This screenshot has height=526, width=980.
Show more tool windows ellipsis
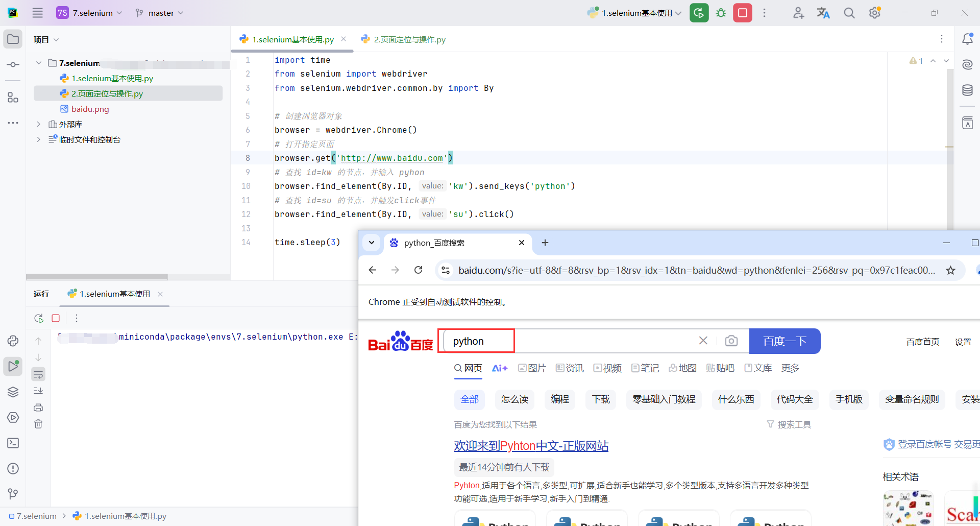(13, 123)
